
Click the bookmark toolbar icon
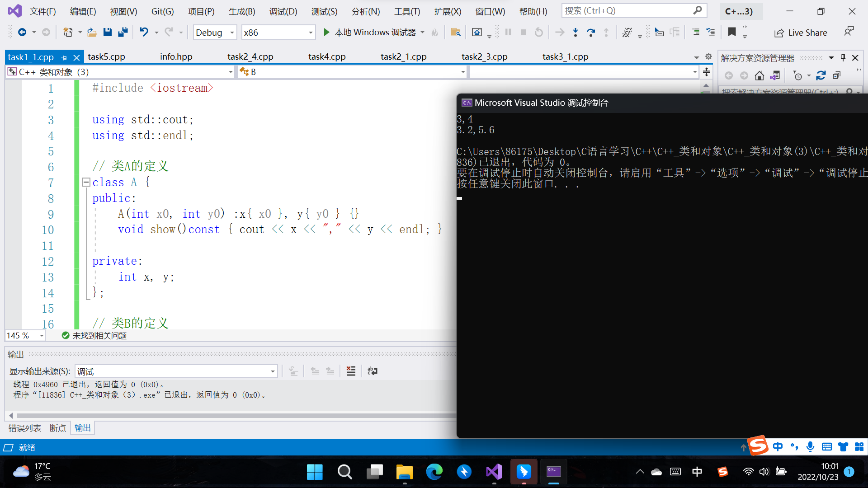[732, 32]
